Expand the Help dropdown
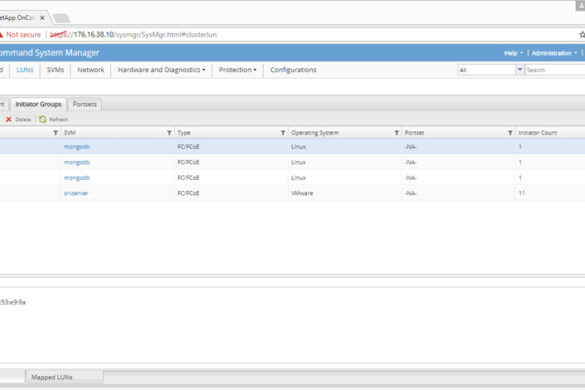This screenshot has width=585, height=390. [x=513, y=53]
